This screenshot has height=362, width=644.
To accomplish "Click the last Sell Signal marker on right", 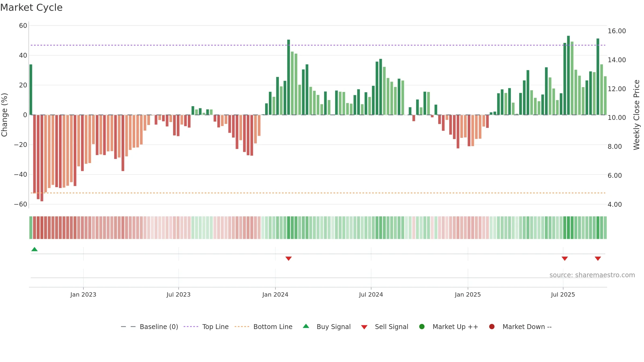I will (x=598, y=258).
